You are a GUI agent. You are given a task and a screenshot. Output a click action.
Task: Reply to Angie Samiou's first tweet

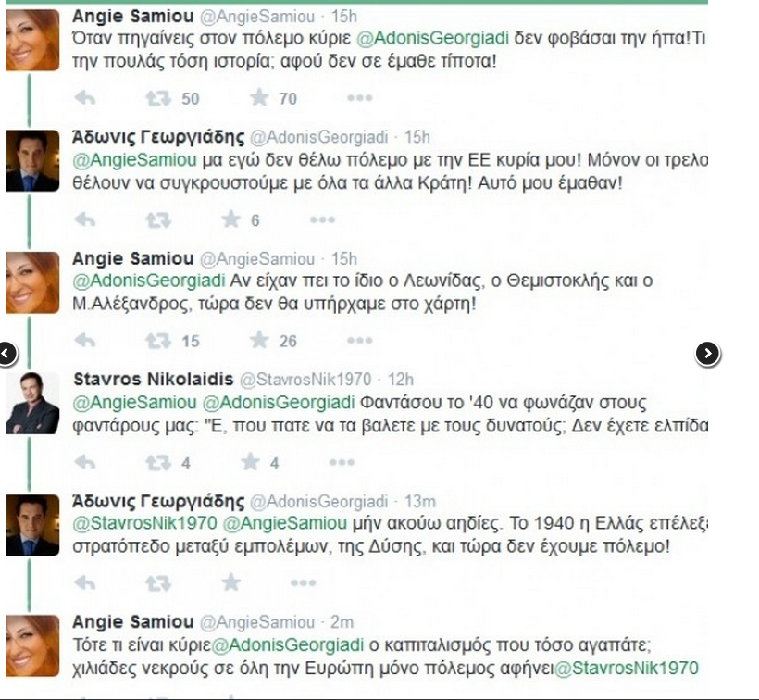[x=84, y=98]
